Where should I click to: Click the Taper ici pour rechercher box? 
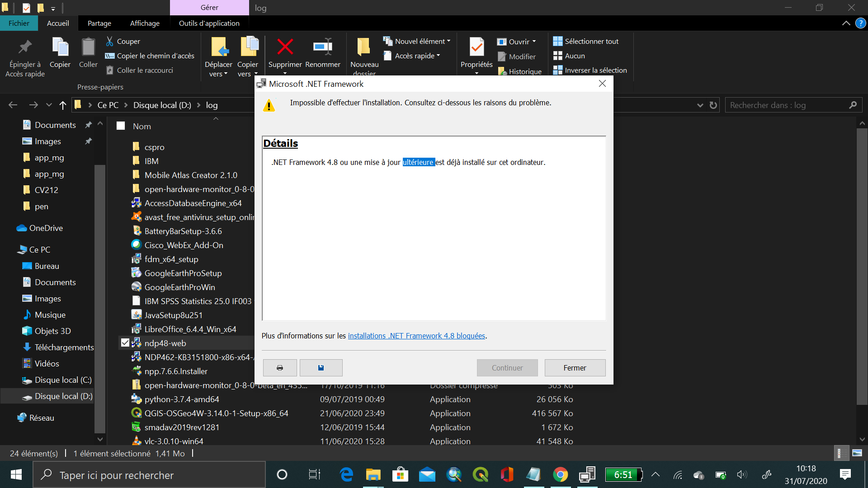click(149, 475)
